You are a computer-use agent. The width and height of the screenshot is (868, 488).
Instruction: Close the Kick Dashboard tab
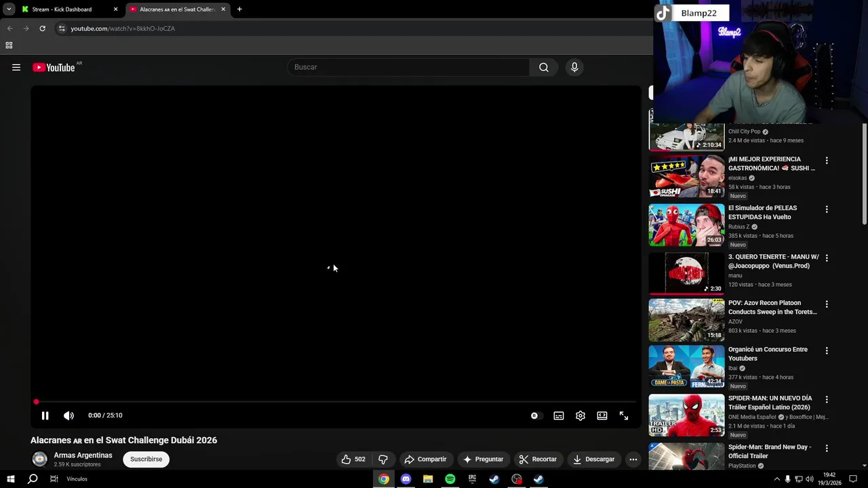(115, 9)
